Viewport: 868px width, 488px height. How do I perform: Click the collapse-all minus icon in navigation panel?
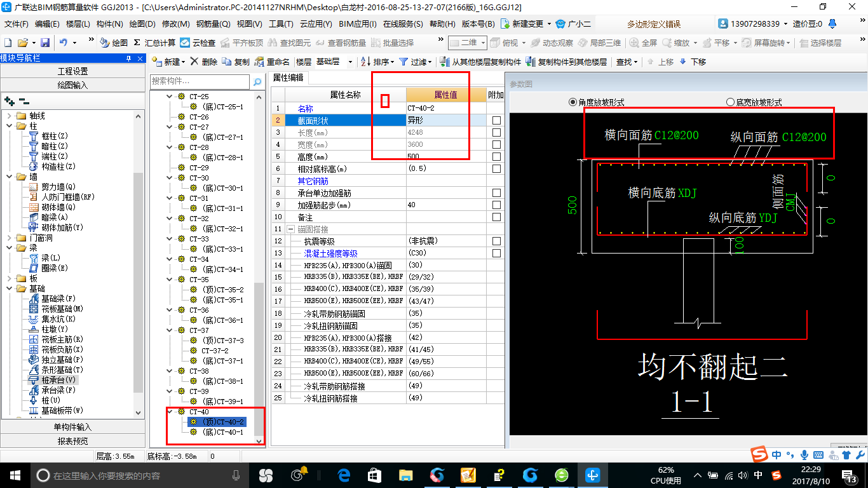(24, 101)
